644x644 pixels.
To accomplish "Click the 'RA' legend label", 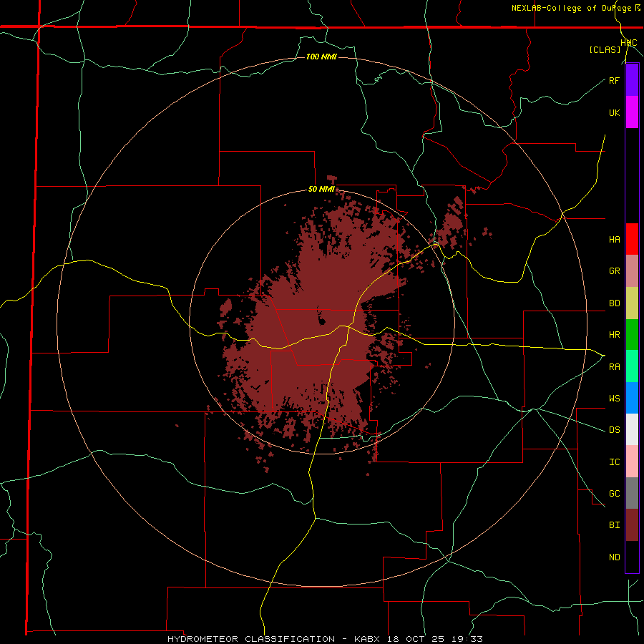I will (x=614, y=367).
